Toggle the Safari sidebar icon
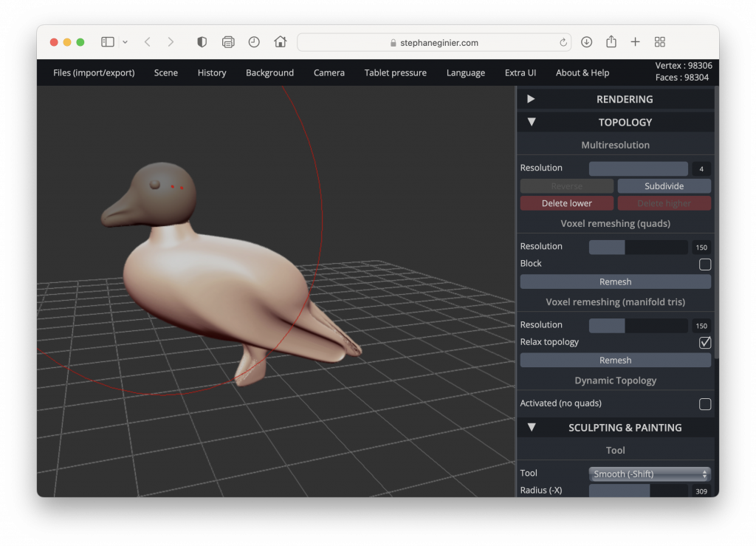 108,42
